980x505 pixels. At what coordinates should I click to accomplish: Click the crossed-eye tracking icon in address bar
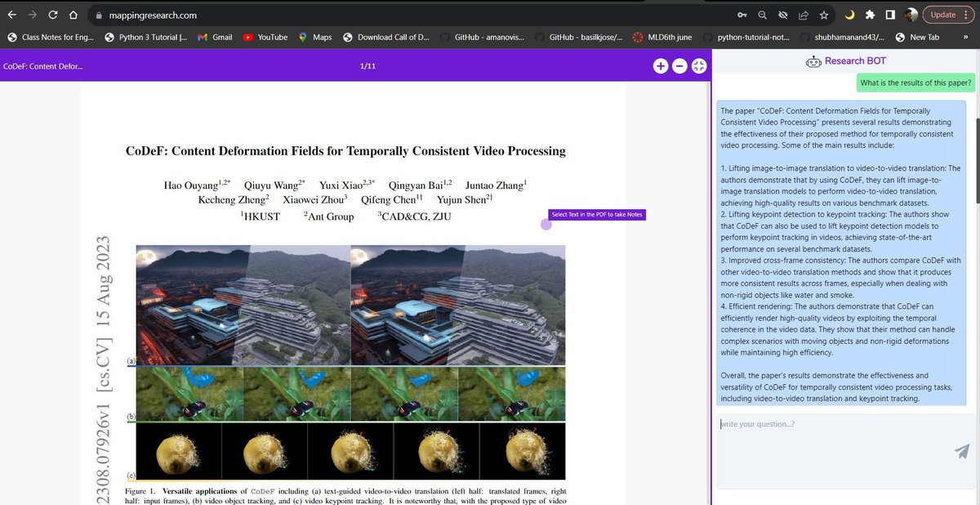[x=782, y=15]
